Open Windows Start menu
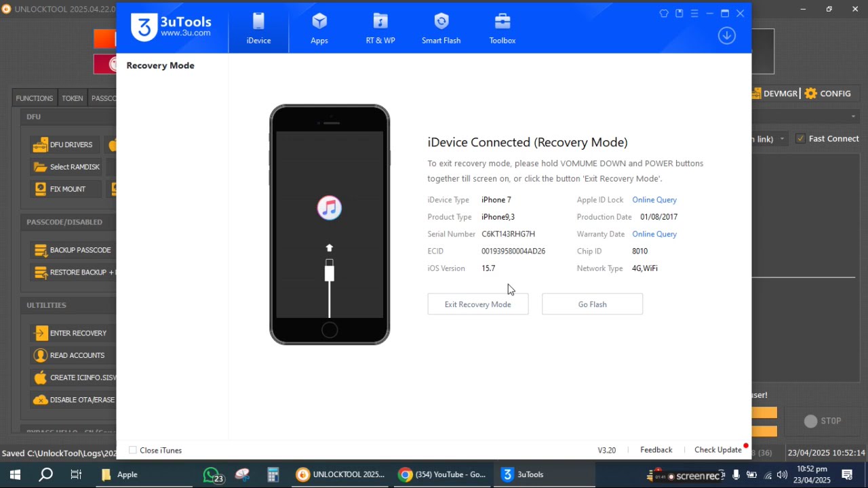Image resolution: width=868 pixels, height=488 pixels. point(15,474)
